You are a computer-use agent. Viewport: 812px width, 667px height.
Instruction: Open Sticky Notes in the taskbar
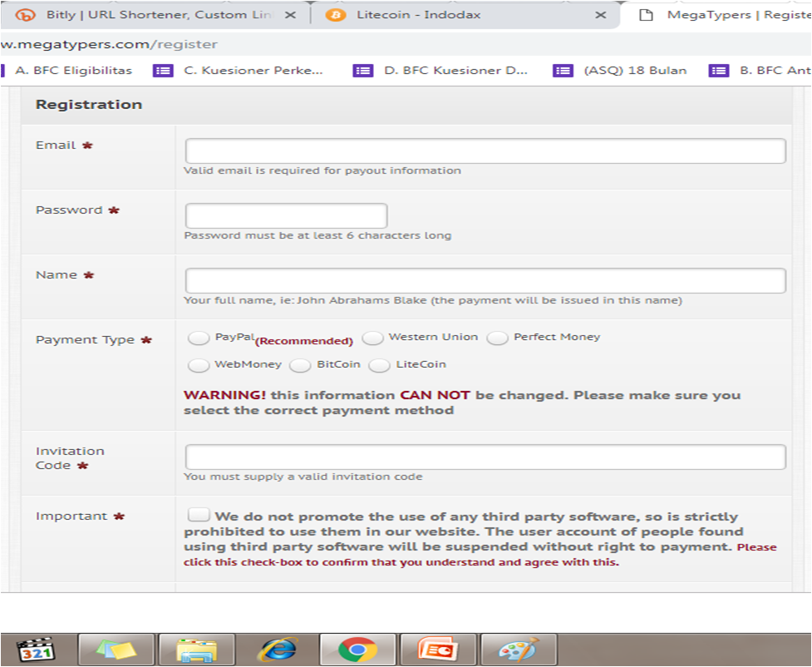(x=116, y=650)
